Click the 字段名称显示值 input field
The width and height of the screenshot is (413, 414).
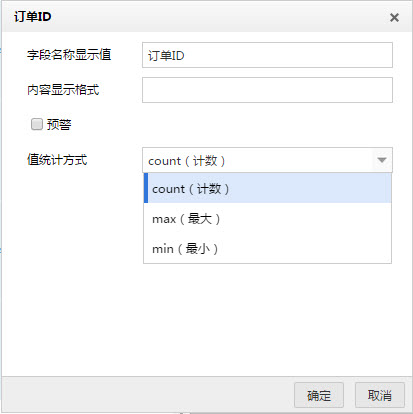267,55
